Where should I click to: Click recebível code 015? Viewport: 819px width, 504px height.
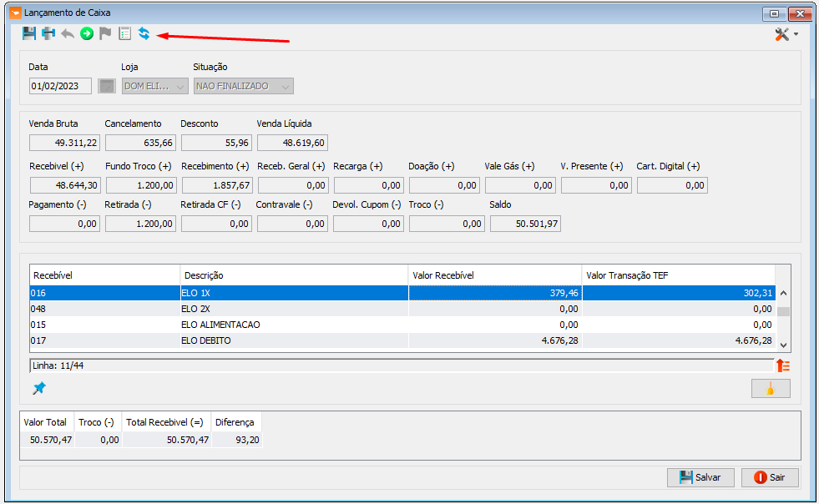pyautogui.click(x=38, y=325)
